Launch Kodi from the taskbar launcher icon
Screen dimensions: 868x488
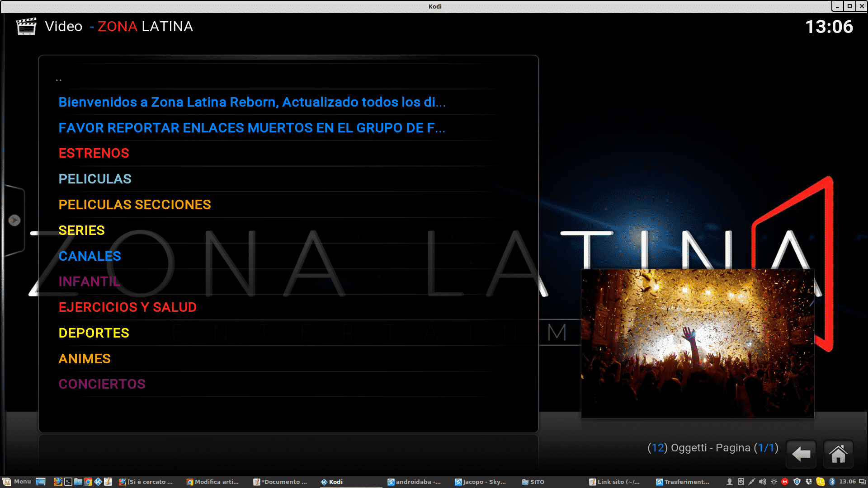(98, 482)
